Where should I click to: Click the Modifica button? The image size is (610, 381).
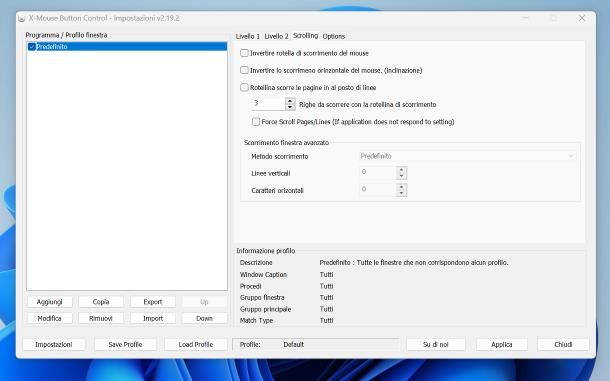point(49,318)
